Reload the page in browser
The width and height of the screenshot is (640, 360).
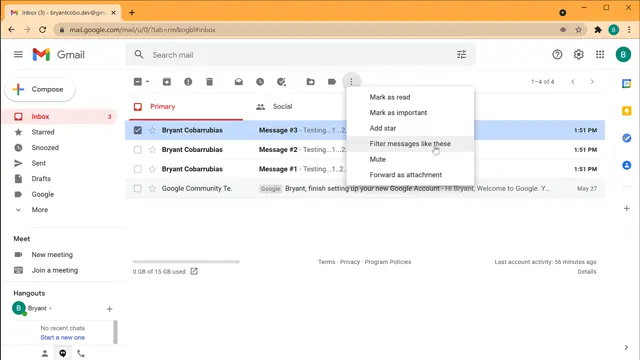coord(42,29)
